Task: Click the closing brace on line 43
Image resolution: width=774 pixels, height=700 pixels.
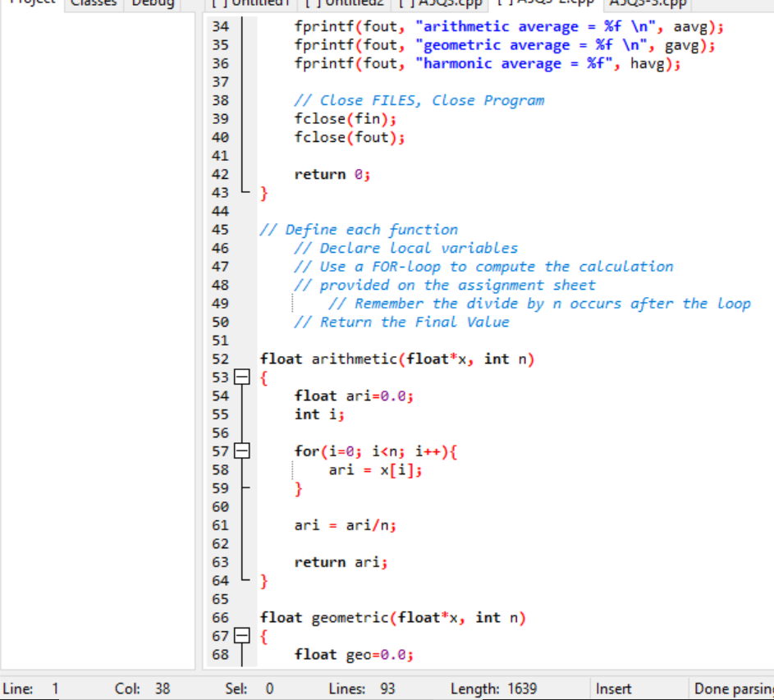Action: tap(264, 193)
